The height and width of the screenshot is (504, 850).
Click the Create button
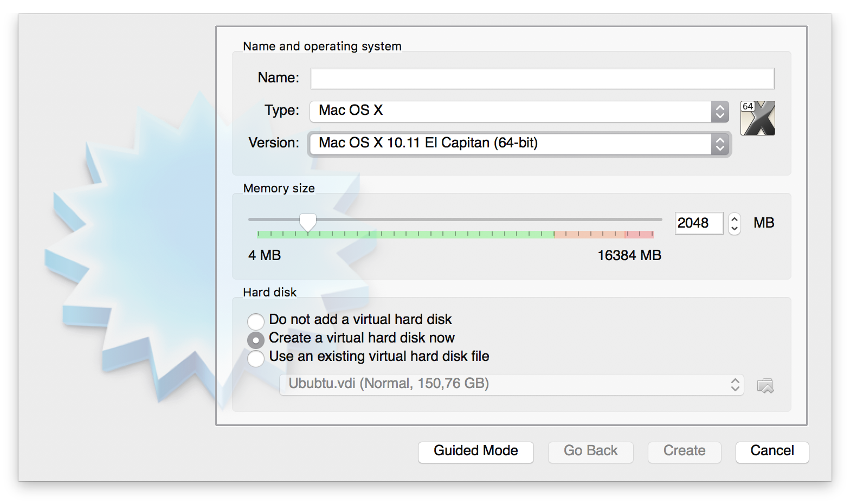684,451
